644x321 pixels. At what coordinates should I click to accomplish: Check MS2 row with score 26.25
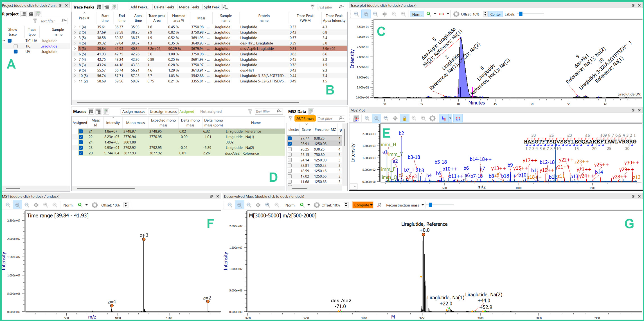click(x=290, y=149)
